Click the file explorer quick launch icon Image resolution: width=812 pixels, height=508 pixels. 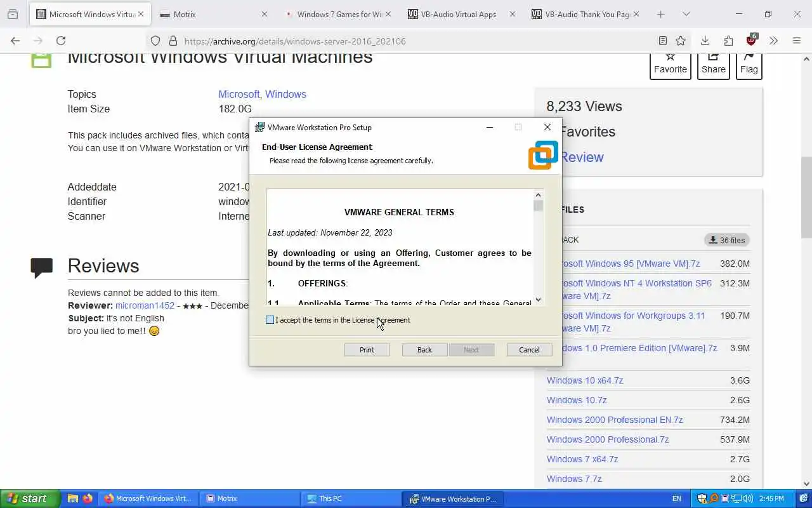[x=73, y=498]
